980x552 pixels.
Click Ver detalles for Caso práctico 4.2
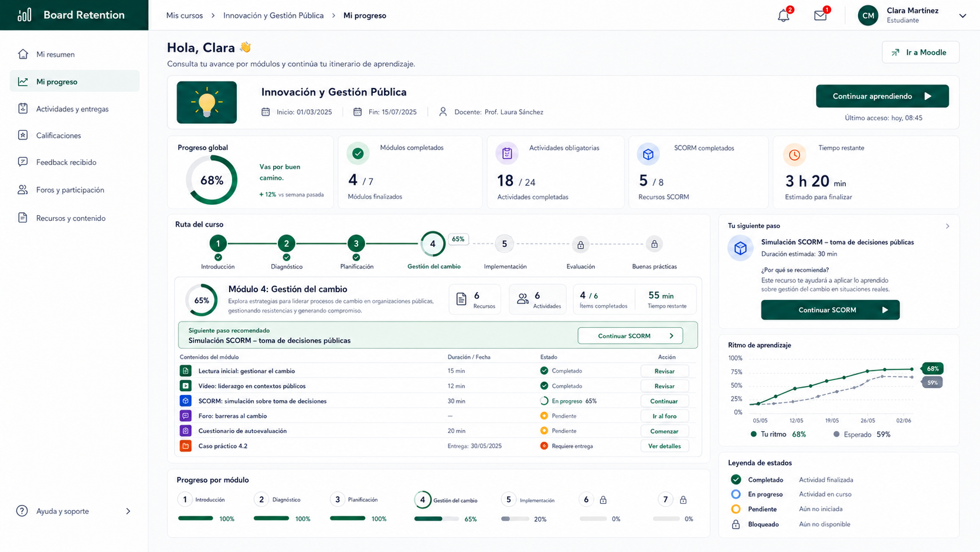click(x=664, y=446)
